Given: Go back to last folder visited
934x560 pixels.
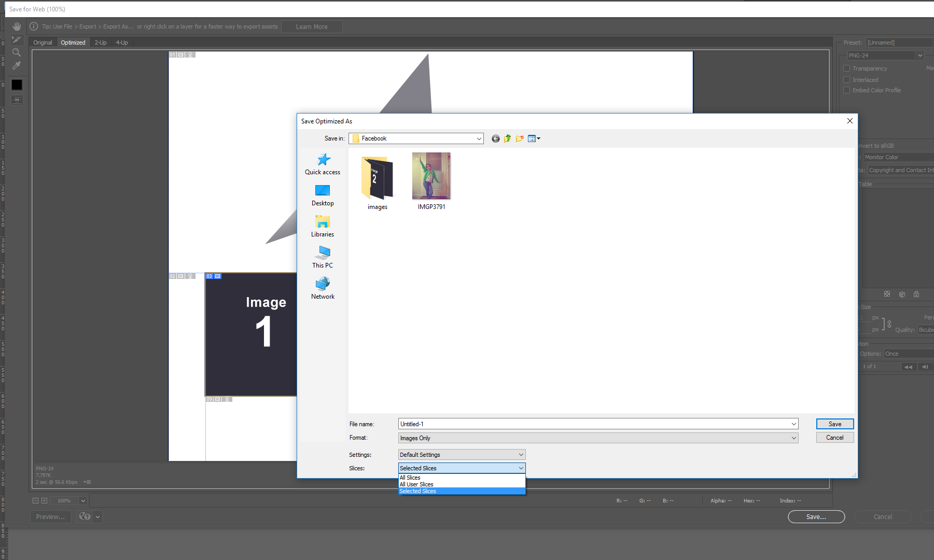Looking at the screenshot, I should [x=496, y=138].
